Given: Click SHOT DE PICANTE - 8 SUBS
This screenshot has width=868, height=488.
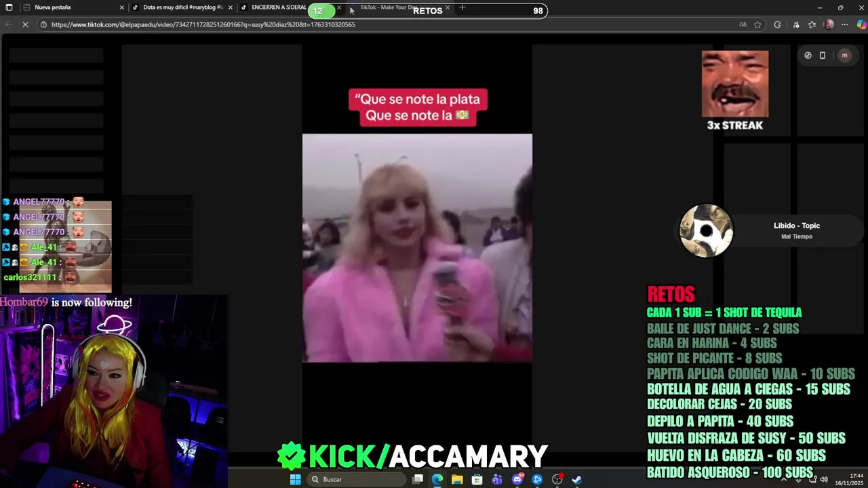Looking at the screenshot, I should [x=714, y=359].
